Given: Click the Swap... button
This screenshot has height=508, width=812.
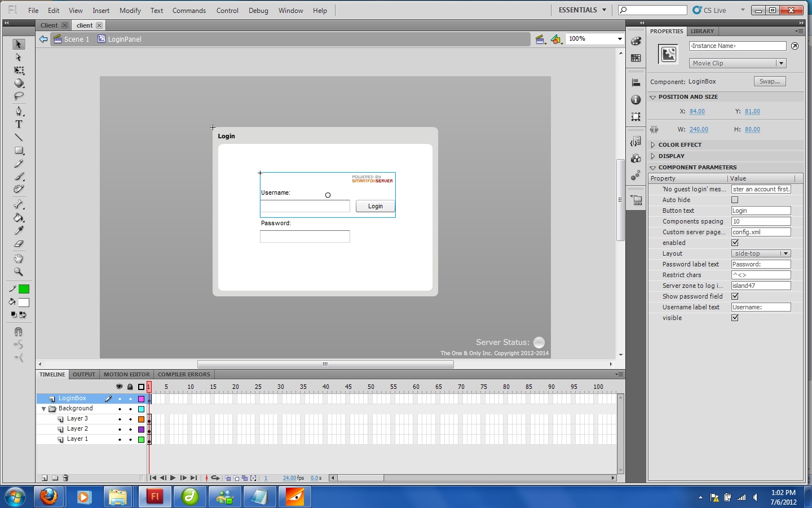Looking at the screenshot, I should [769, 81].
